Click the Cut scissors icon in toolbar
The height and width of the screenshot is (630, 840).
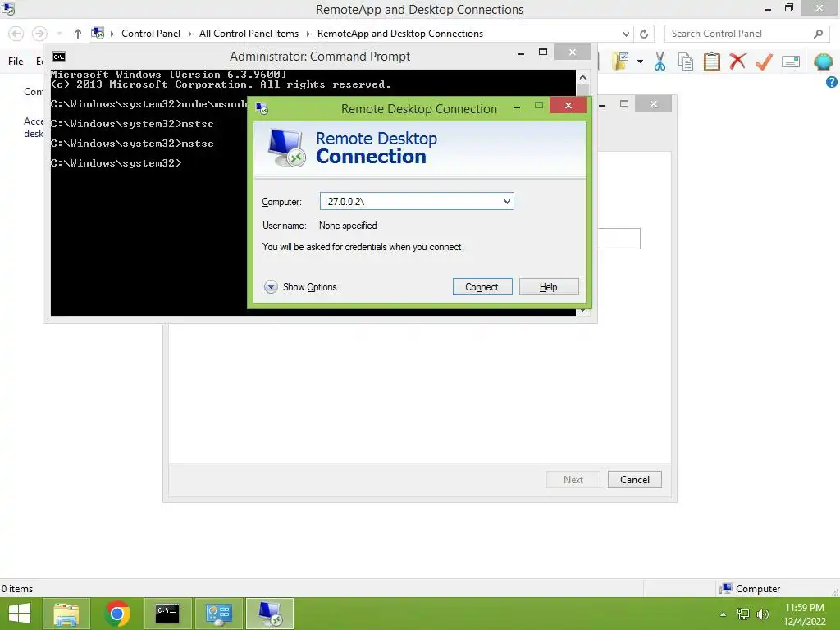click(660, 62)
